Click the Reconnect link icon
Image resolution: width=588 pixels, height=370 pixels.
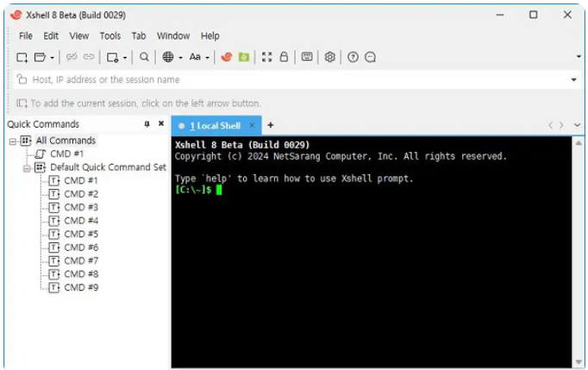(89, 57)
